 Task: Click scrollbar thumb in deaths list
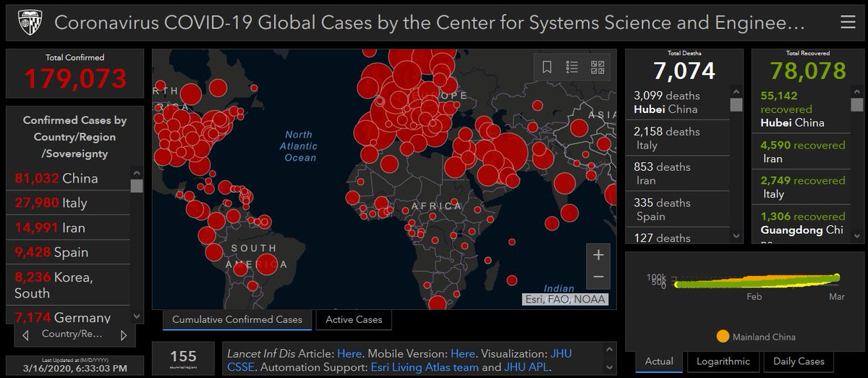coord(736,105)
